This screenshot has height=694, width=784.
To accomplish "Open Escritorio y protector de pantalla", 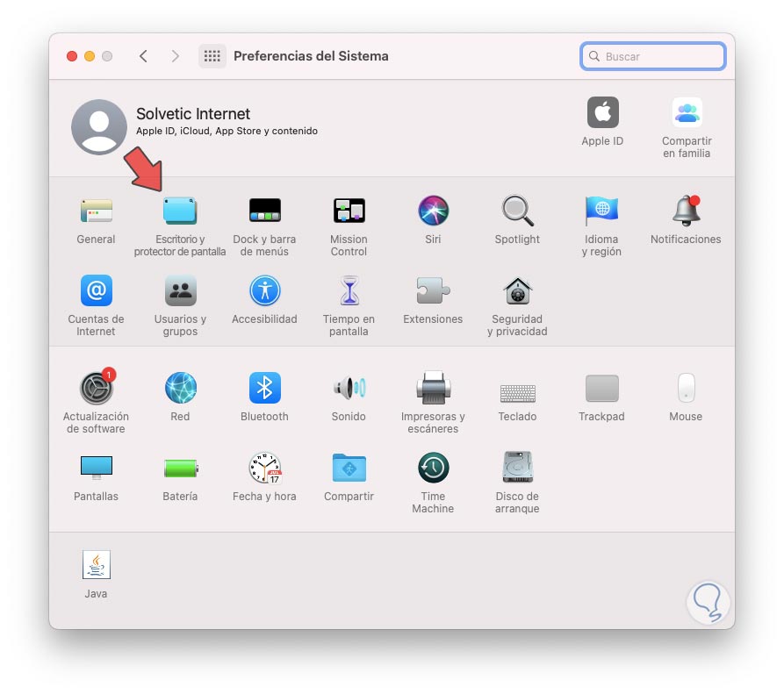I will pos(180,211).
